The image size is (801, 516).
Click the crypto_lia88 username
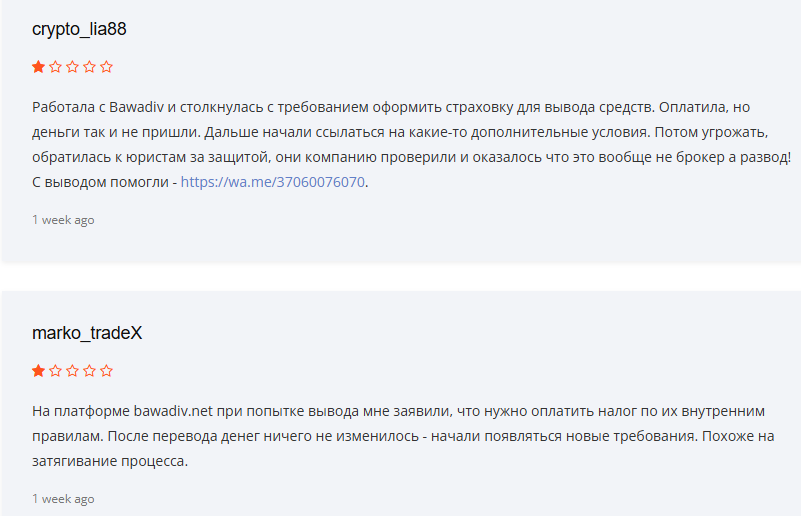[79, 29]
